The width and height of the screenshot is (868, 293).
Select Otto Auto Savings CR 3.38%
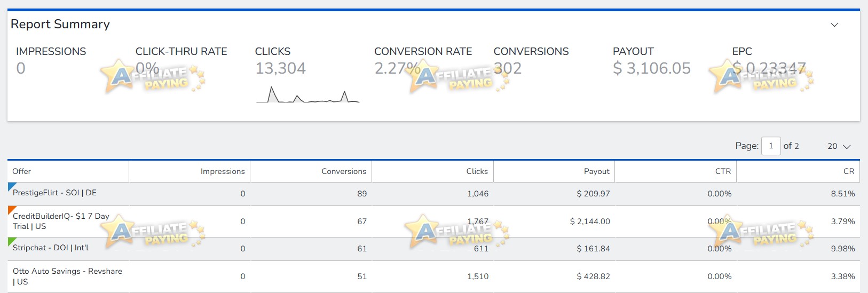(843, 276)
